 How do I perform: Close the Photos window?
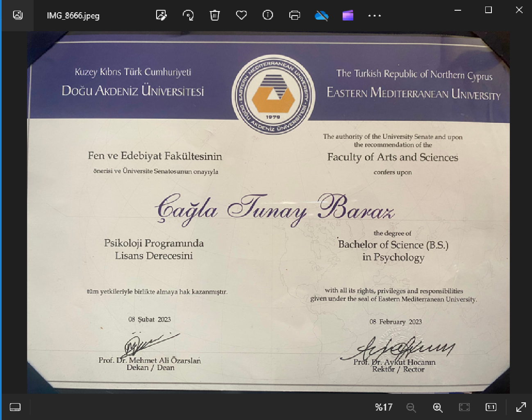(x=519, y=10)
